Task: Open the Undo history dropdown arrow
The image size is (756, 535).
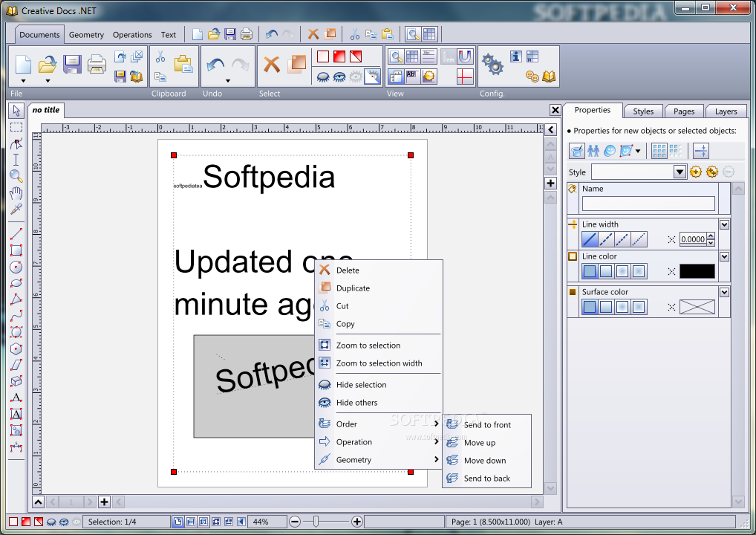Action: point(227,81)
